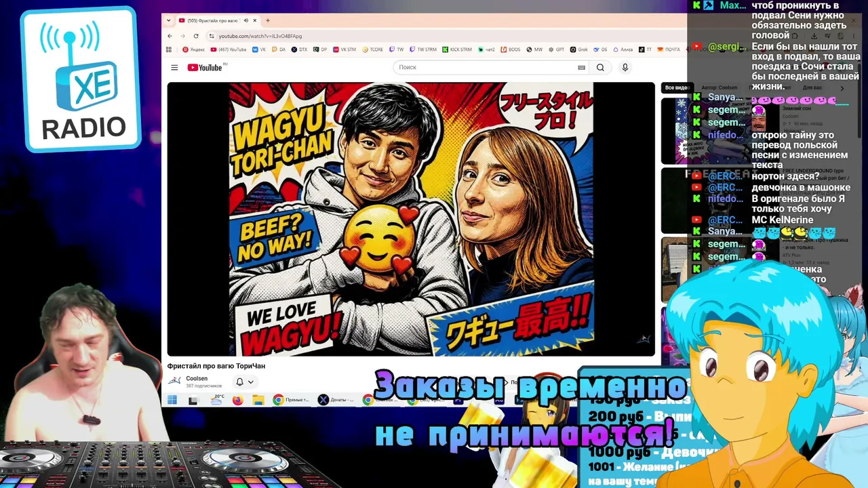View site information icon in address bar
This screenshot has width=868, height=488.
pyautogui.click(x=212, y=36)
